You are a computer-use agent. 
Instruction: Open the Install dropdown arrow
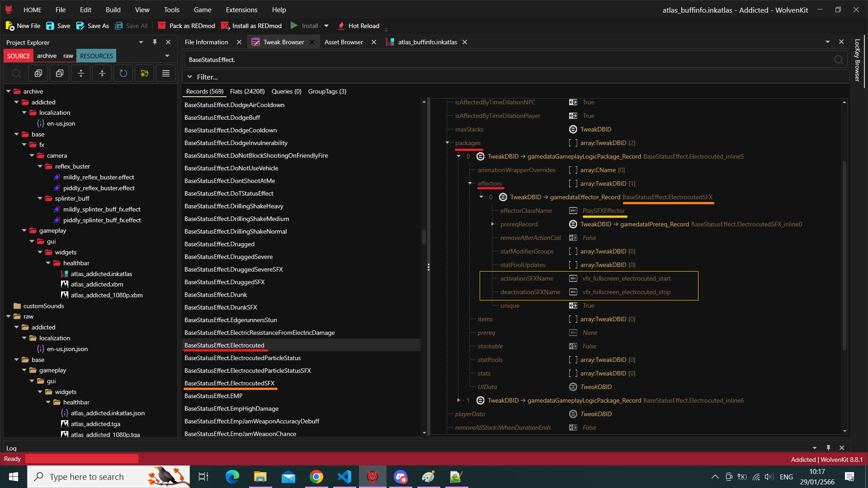[x=326, y=26]
